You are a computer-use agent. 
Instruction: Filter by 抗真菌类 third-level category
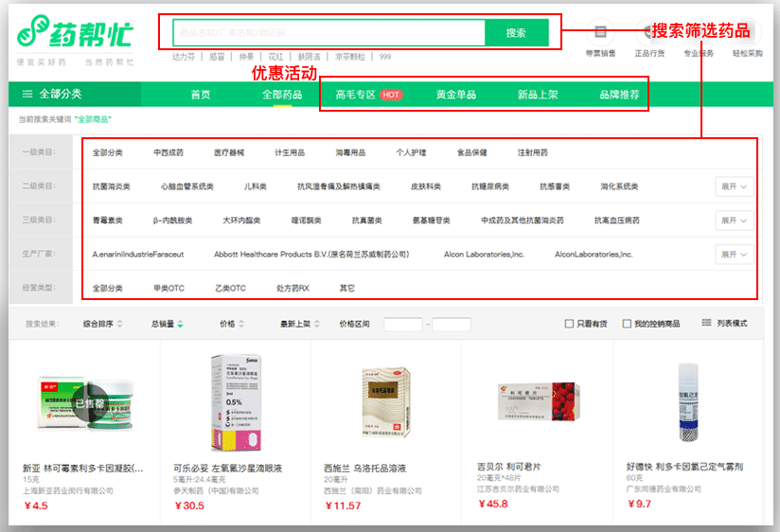[366, 221]
